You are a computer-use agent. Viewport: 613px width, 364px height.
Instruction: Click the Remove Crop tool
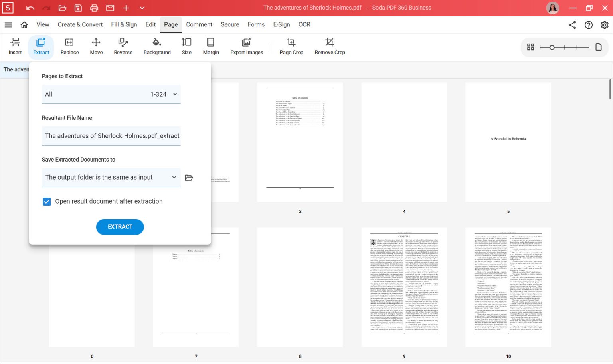(x=330, y=46)
